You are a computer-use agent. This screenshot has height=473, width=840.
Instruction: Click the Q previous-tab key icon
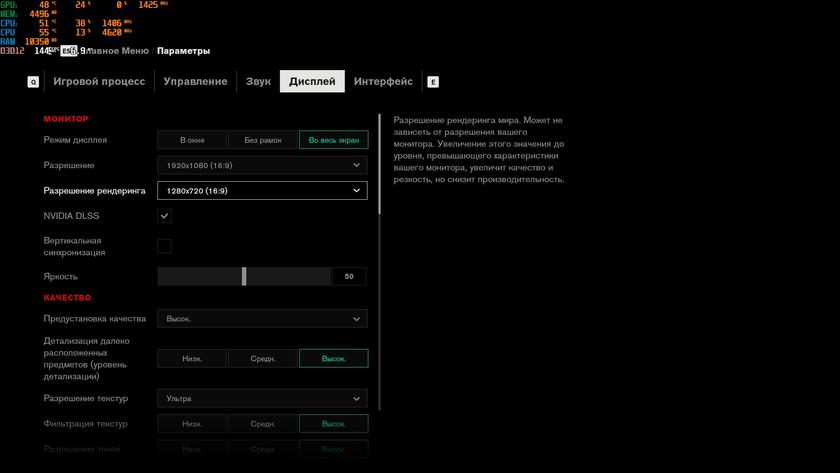pyautogui.click(x=33, y=82)
